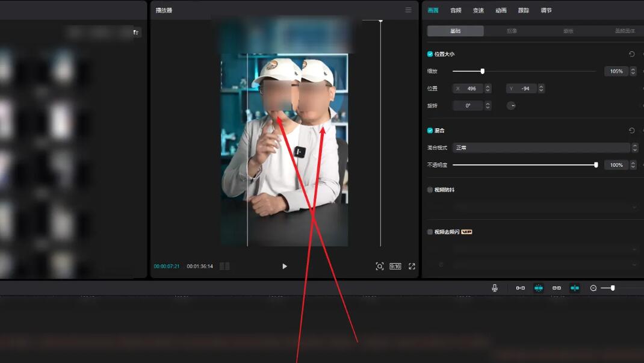The width and height of the screenshot is (644, 363).
Task: Toggle clip linkage chain icon
Action: point(557,288)
